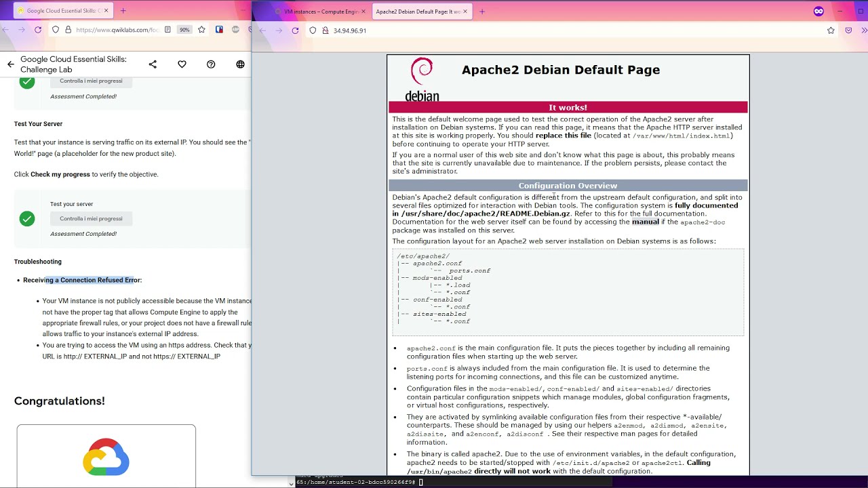Go back using the Qwiklabs lab back arrow

click(x=10, y=64)
